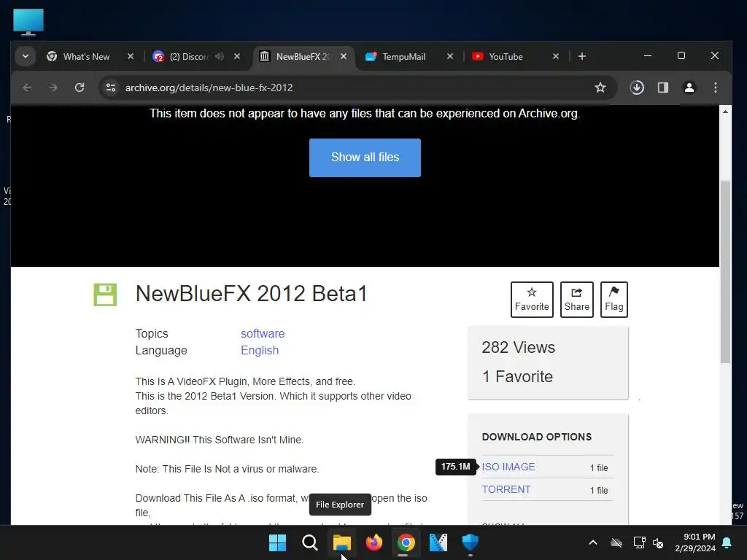Screen dimensions: 747x560
Task: Click the page vertical scrollbar thumb
Action: [x=725, y=271]
